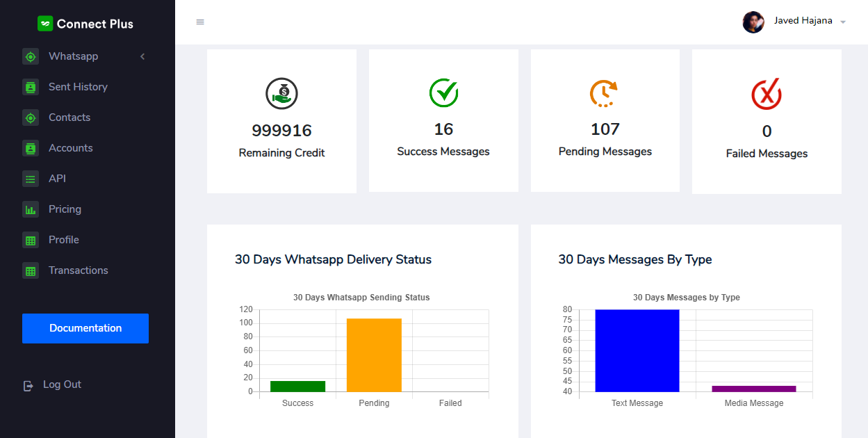
Task: Click the Whatsapp target icon in sidebar
Action: coord(30,56)
